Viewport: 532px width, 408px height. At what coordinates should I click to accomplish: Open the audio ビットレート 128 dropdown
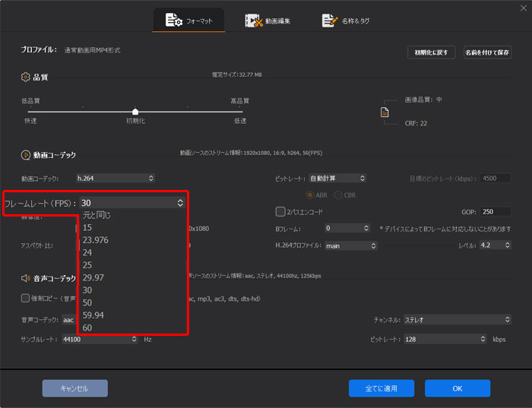point(445,339)
